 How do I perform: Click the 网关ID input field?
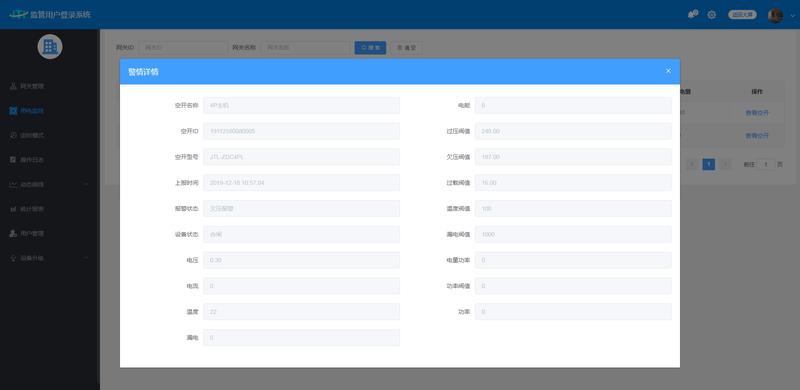[183, 47]
